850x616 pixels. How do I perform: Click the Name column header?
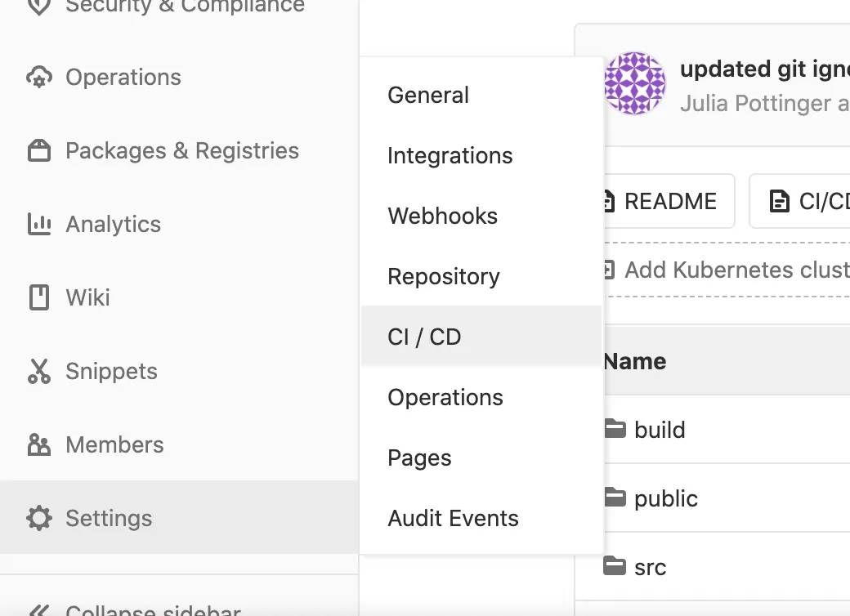[x=635, y=361]
